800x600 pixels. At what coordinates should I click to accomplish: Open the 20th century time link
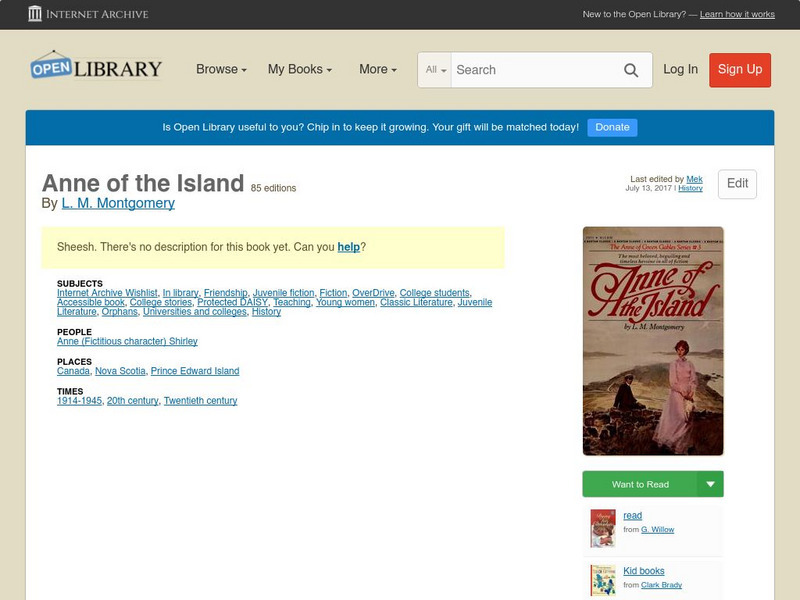click(133, 401)
